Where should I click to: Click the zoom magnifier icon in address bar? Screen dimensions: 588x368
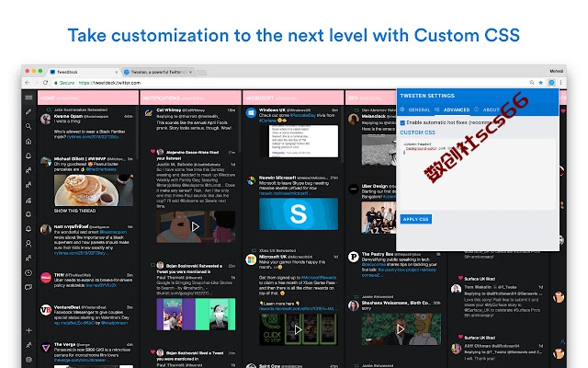[532, 83]
